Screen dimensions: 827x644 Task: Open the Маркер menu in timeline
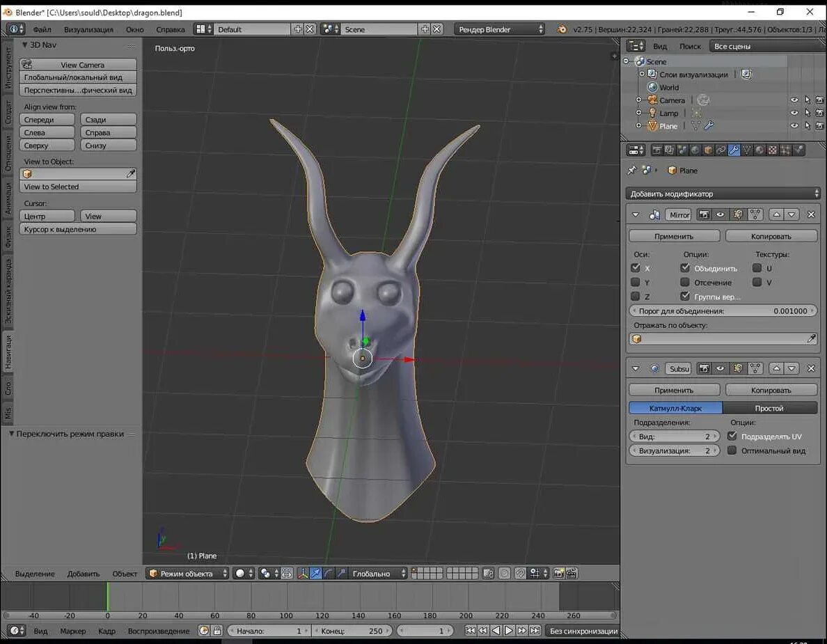point(73,631)
